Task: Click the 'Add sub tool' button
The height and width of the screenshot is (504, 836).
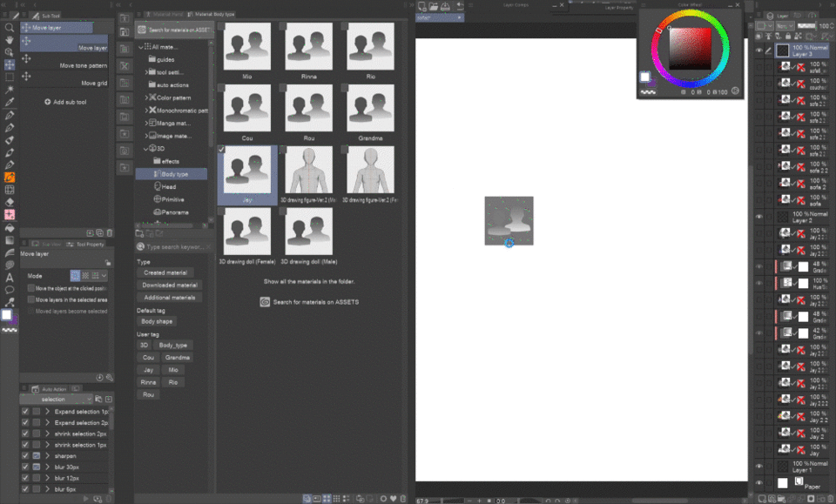Action: tap(65, 102)
